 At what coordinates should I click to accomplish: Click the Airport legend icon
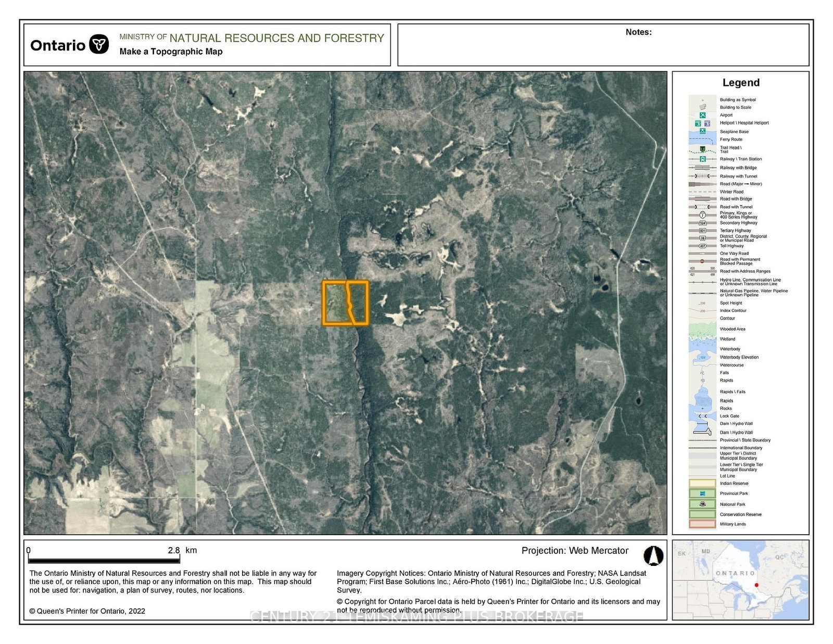[x=702, y=115]
